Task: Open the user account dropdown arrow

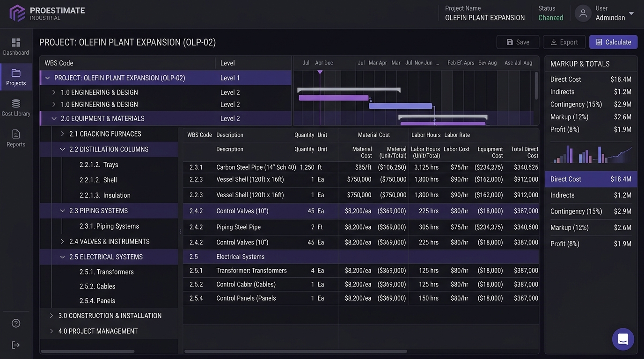Action: 631,14
